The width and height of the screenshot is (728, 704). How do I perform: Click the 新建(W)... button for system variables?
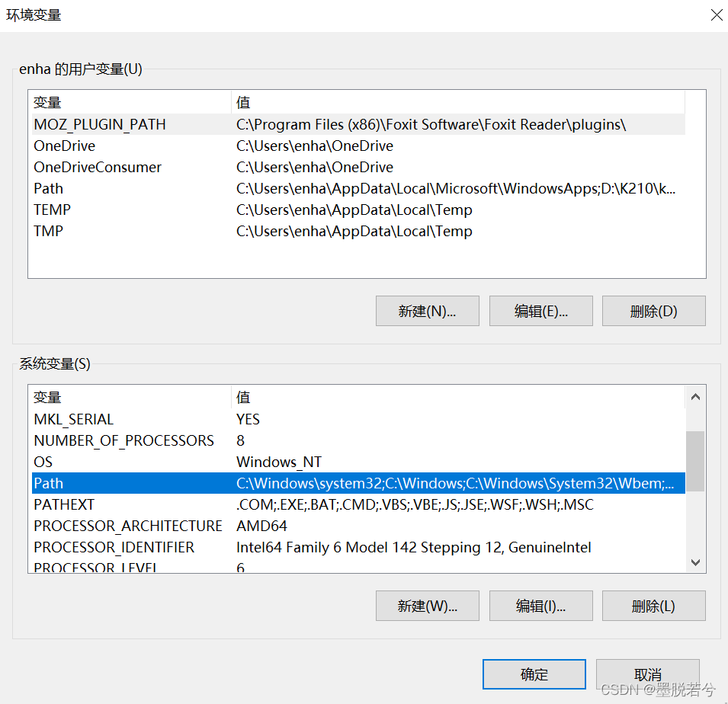coord(427,606)
